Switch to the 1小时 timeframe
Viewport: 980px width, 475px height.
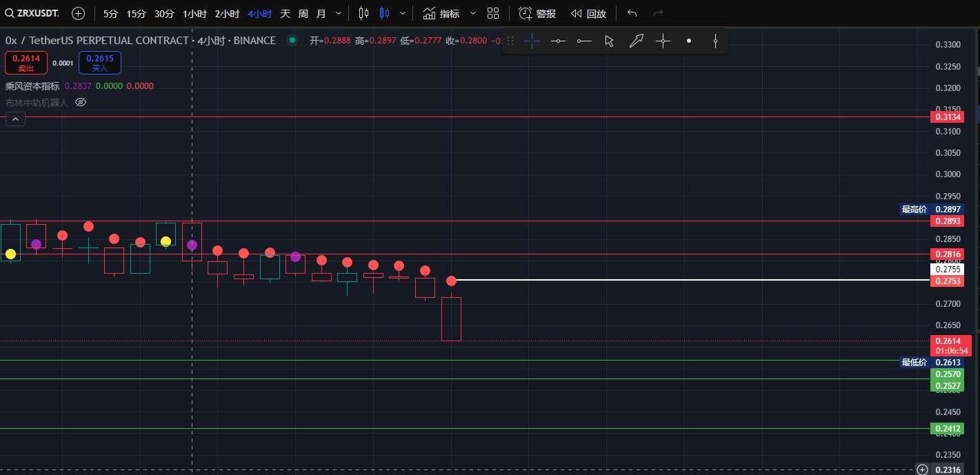[194, 14]
